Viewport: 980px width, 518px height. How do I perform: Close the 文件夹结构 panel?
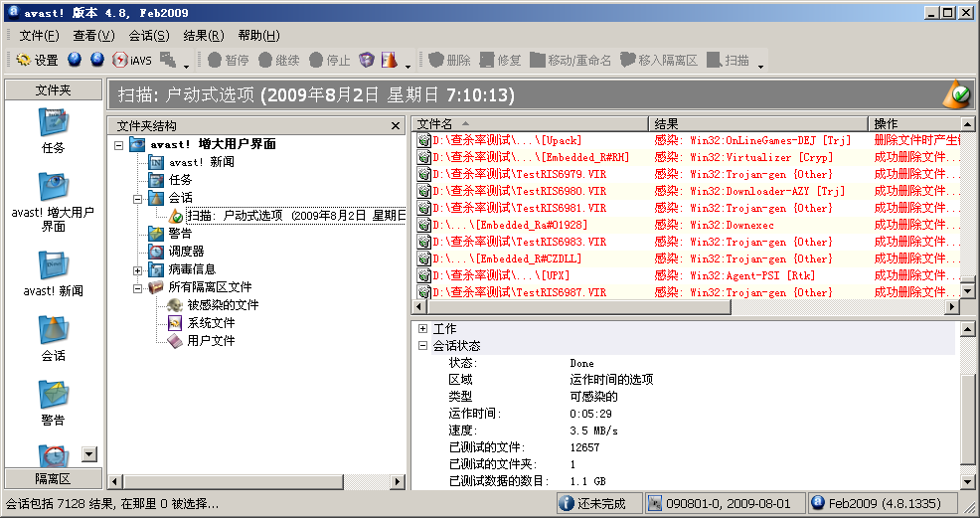(x=395, y=125)
